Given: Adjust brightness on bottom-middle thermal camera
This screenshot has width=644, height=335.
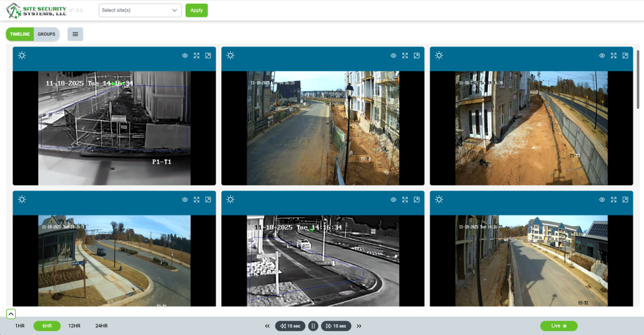Looking at the screenshot, I should [231, 200].
